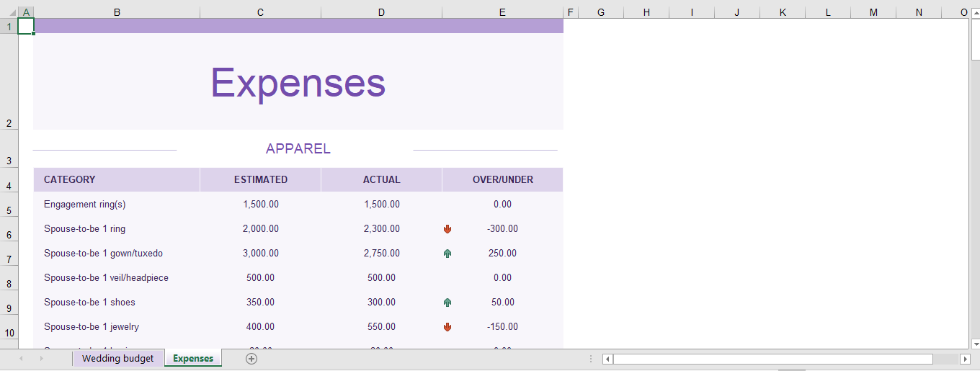This screenshot has height=371, width=980.
Task: Switch to the Wedding budget sheet tab
Action: coord(117,358)
